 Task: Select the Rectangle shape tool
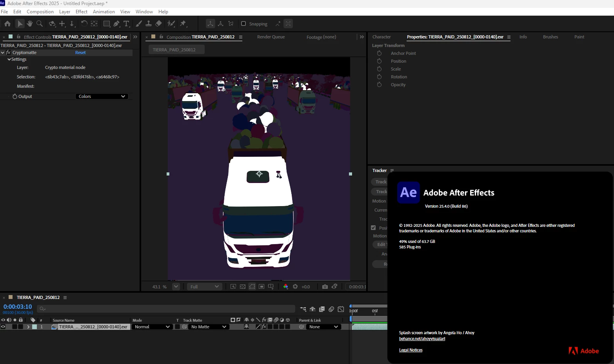click(x=106, y=24)
